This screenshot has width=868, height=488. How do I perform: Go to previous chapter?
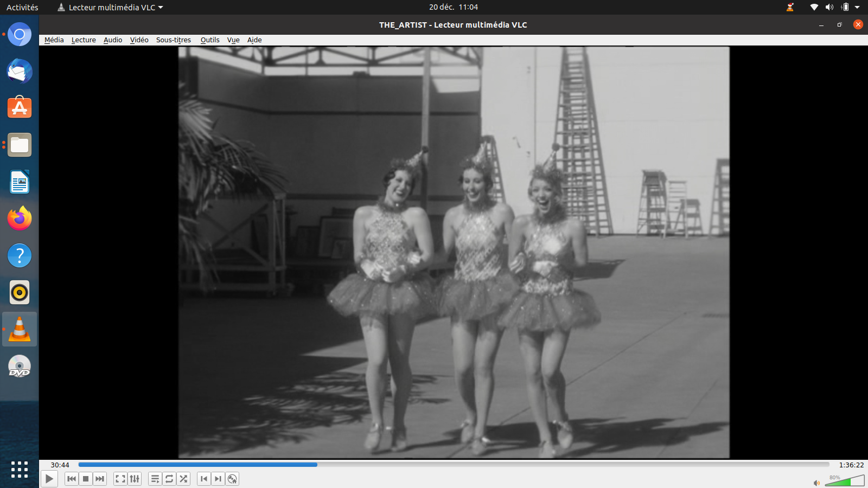(204, 479)
